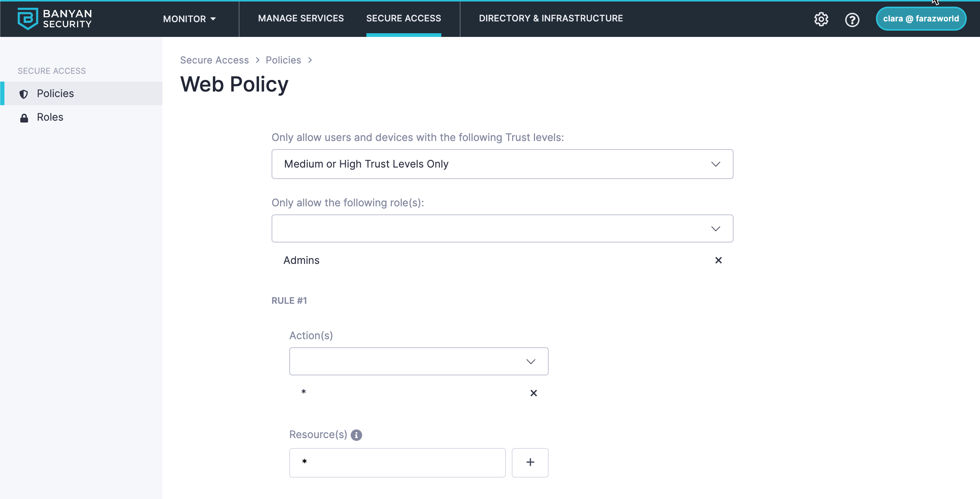Open Directory & Infrastructure tab

(x=551, y=18)
